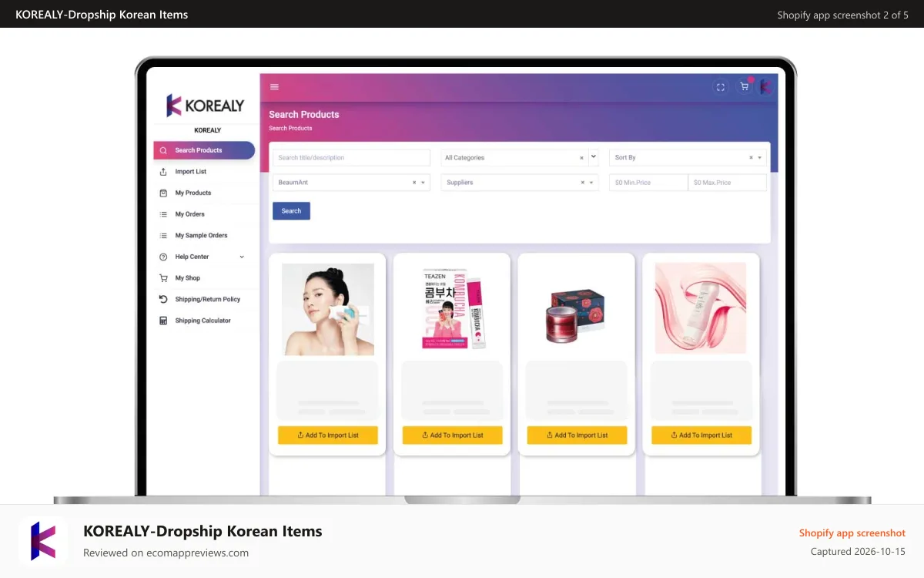Clear the Sort By selection with its x

pyautogui.click(x=751, y=158)
